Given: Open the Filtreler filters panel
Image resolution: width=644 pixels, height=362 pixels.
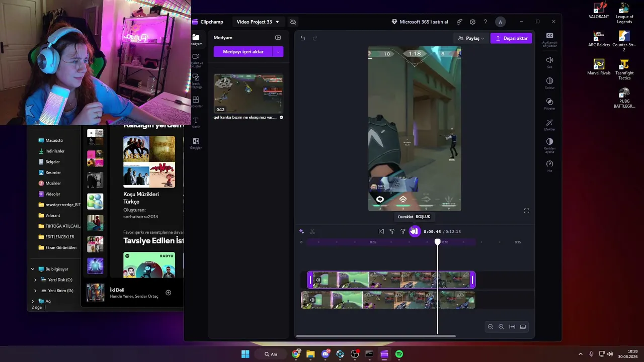Looking at the screenshot, I should (x=549, y=104).
